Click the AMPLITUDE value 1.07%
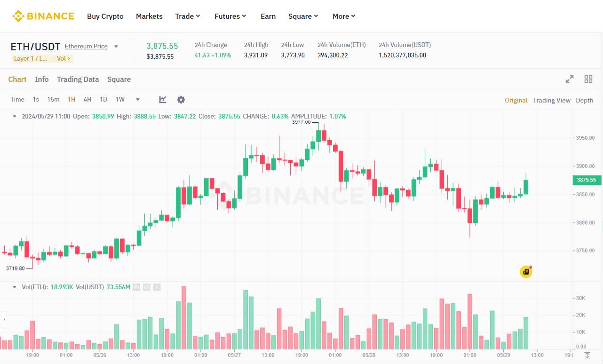 [x=338, y=116]
